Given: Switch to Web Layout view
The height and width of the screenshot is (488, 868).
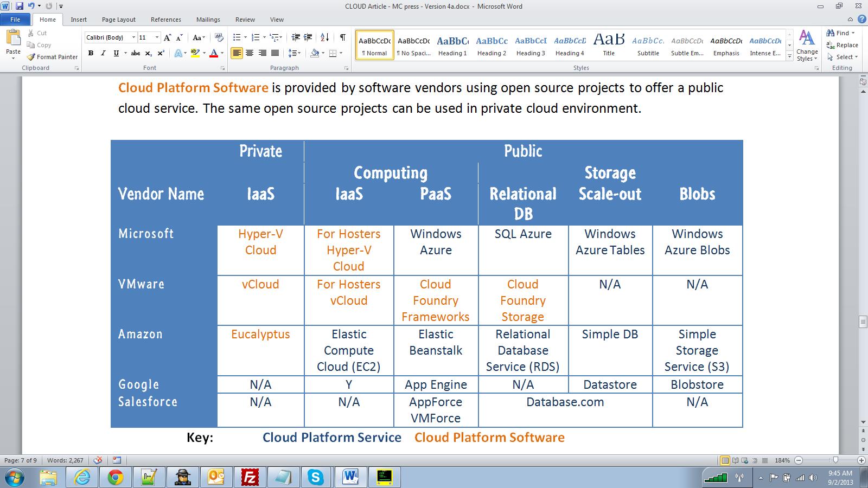Looking at the screenshot, I should coord(745,460).
